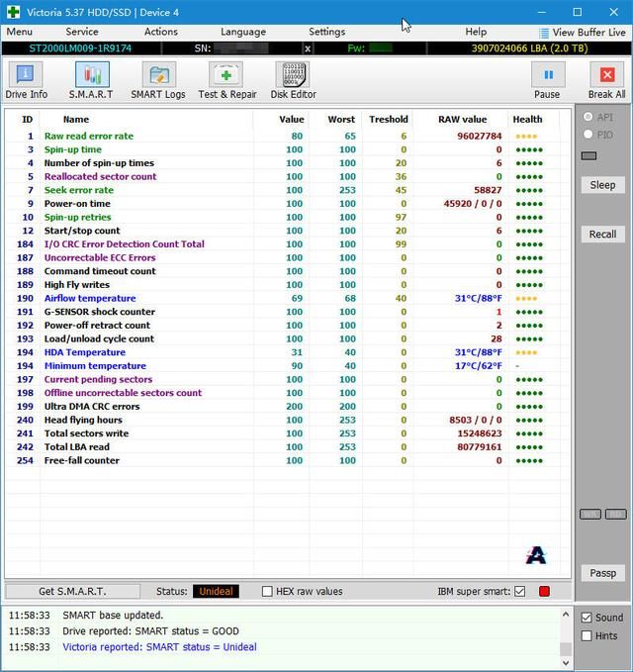Click the Passp button
The height and width of the screenshot is (672, 633).
pos(602,573)
